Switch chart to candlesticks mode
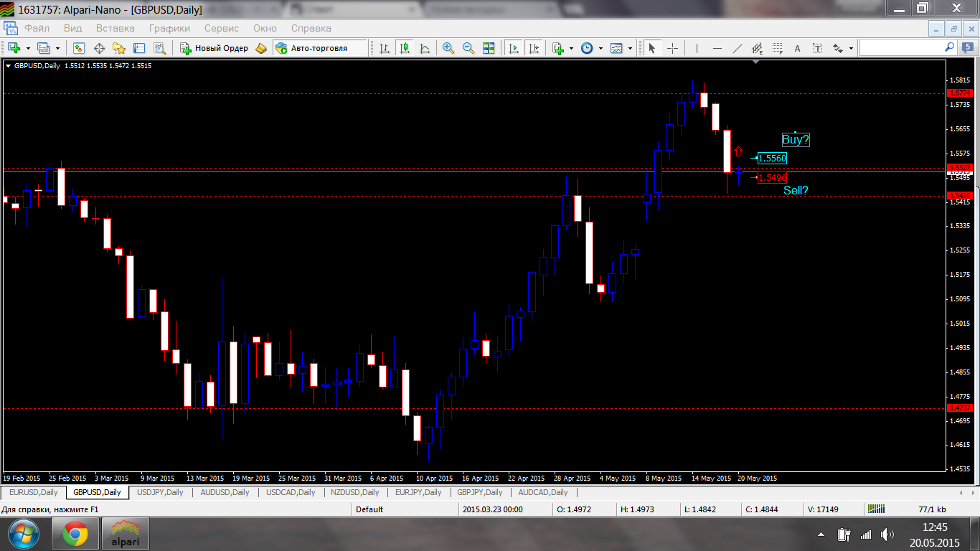 click(405, 48)
